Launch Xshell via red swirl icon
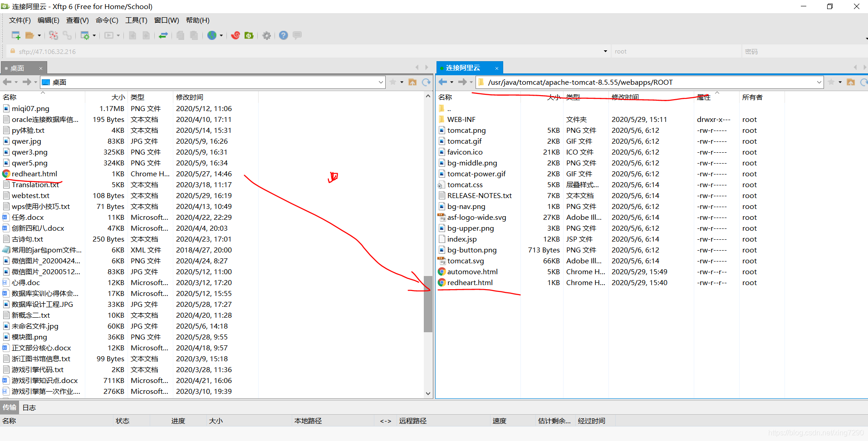The image size is (868, 441). pyautogui.click(x=235, y=35)
